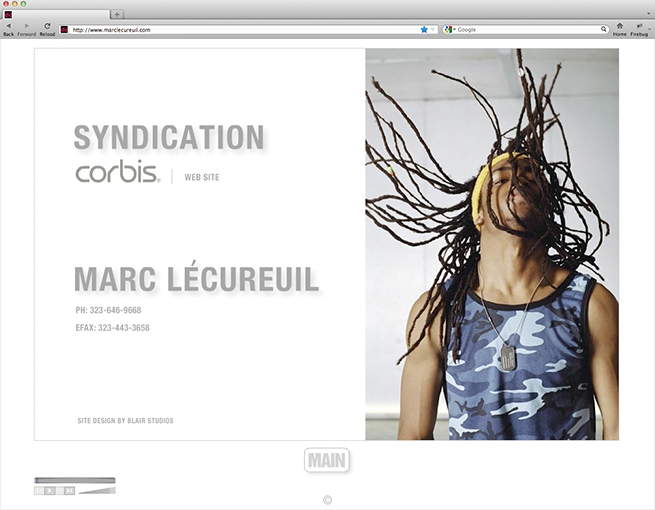Click the SYNDICATION heading
The image size is (655, 510).
coord(169,137)
